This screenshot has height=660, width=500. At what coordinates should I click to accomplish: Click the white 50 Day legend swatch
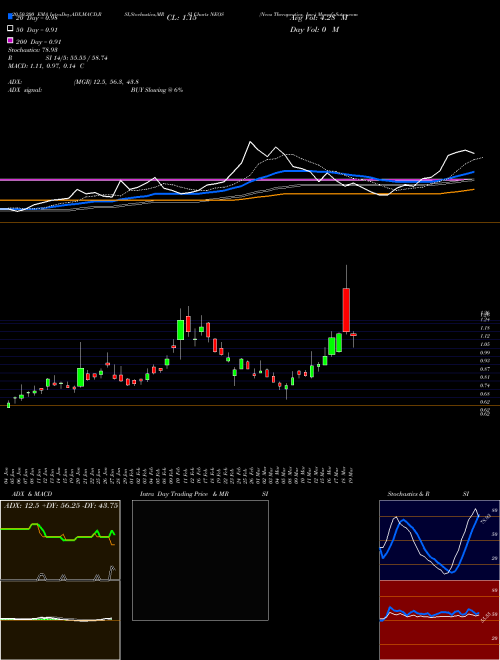click(x=10, y=29)
